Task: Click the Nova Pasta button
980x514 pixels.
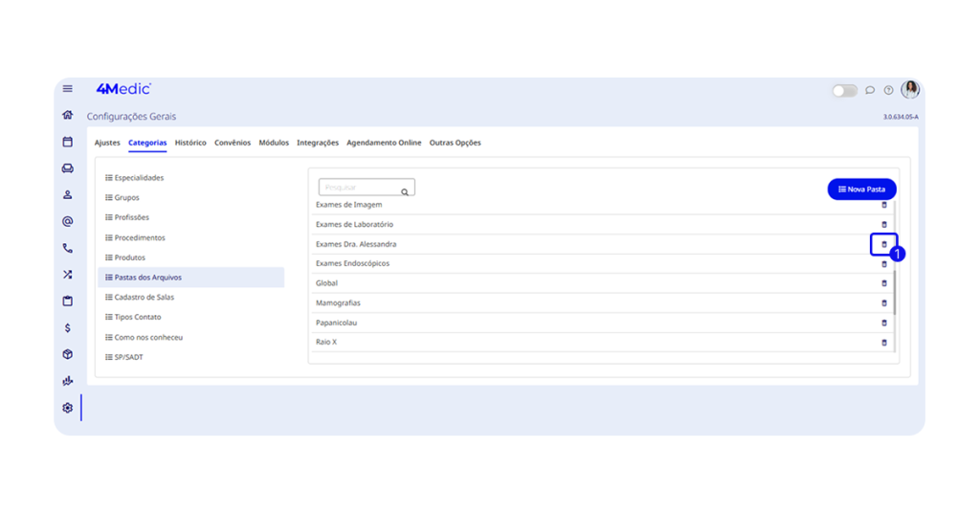Action: pos(861,190)
